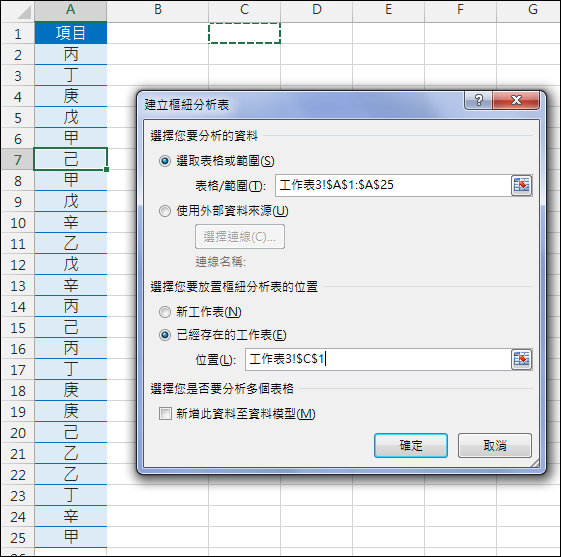Click cell A22 containing 乙
Image resolution: width=561 pixels, height=557 pixels.
(70, 475)
